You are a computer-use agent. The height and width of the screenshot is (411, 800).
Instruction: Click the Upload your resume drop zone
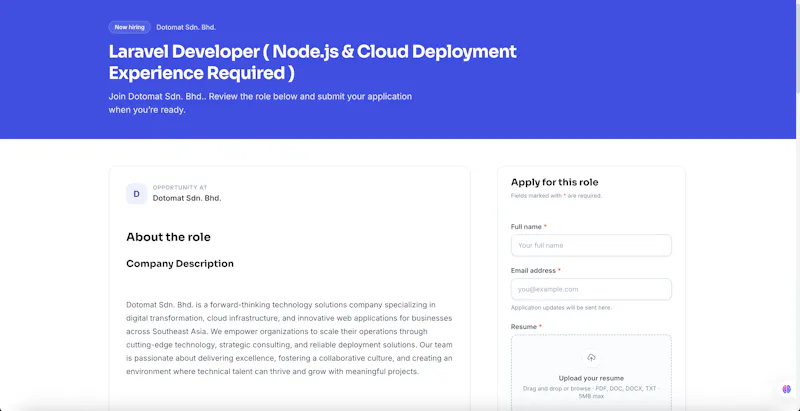tap(591, 373)
